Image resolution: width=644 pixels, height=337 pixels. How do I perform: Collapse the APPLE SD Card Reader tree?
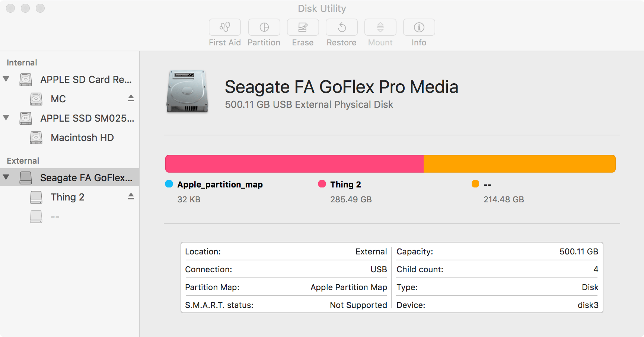[x=6, y=79]
